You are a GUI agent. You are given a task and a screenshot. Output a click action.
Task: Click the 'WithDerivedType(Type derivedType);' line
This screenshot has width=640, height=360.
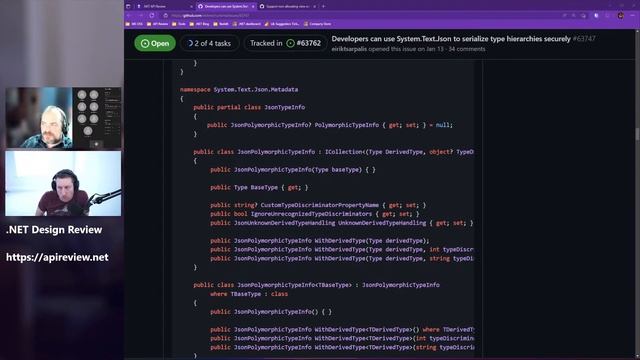pos(320,240)
